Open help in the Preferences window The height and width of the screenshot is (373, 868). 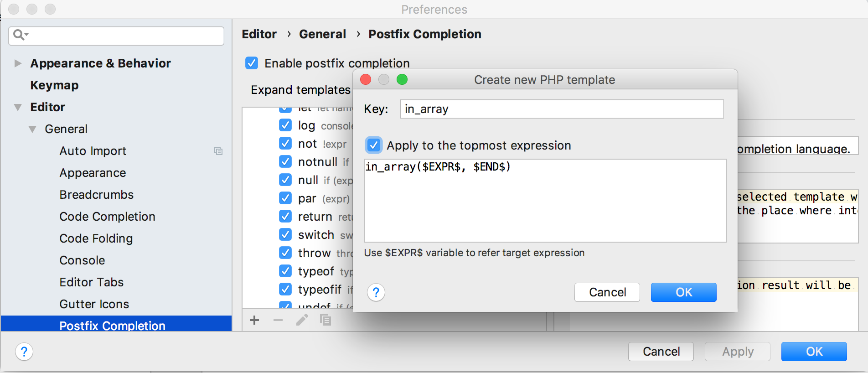(x=24, y=352)
